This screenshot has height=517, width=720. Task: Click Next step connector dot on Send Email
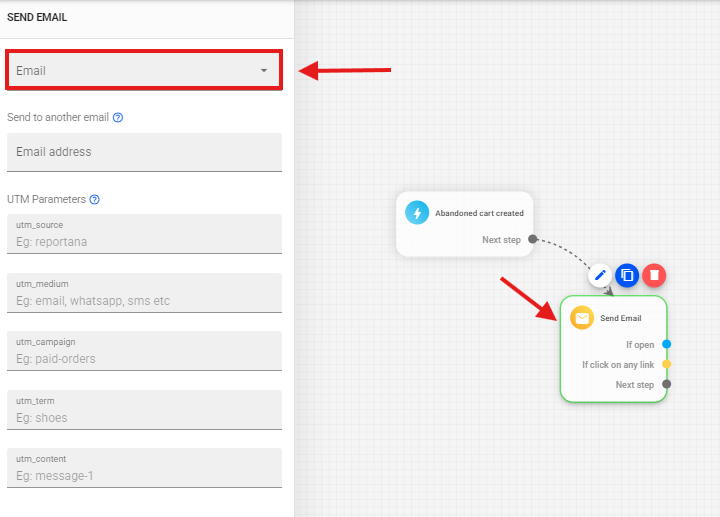[x=667, y=385]
